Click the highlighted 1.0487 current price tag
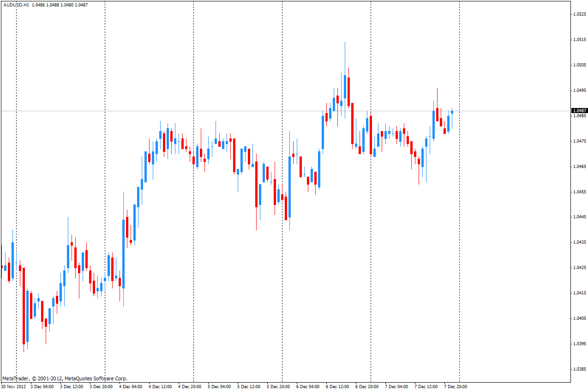The height and width of the screenshot is (390, 588). 579,111
